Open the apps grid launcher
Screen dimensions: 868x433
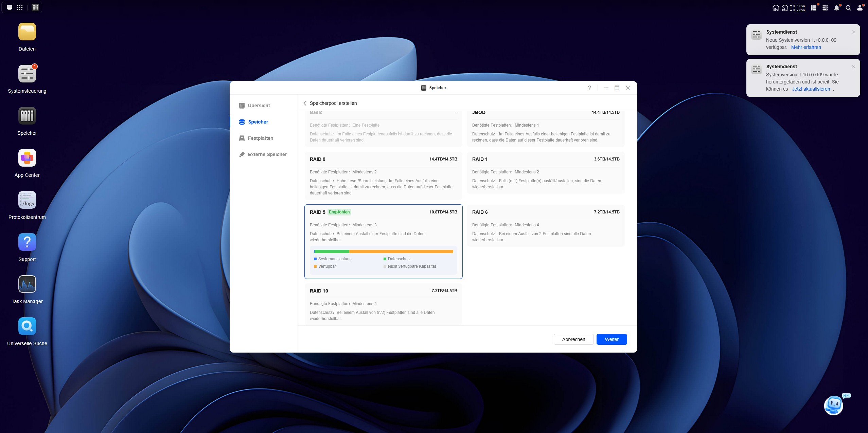pyautogui.click(x=20, y=7)
